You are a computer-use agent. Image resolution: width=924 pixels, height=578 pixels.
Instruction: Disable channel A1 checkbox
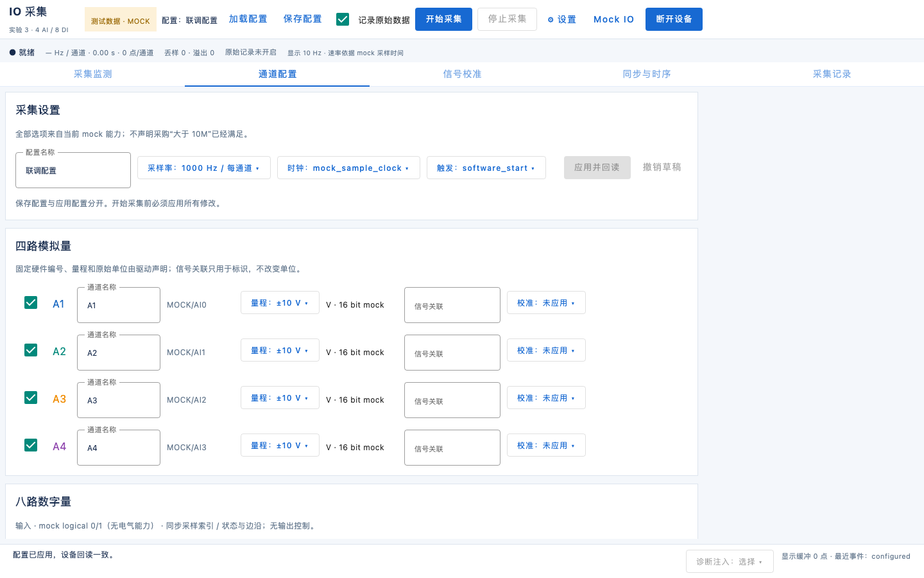click(31, 302)
